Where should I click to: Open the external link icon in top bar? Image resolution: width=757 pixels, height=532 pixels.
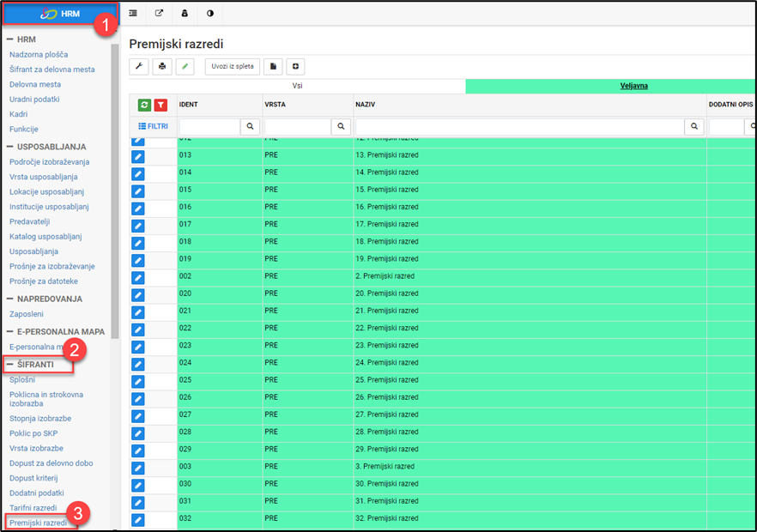[159, 13]
